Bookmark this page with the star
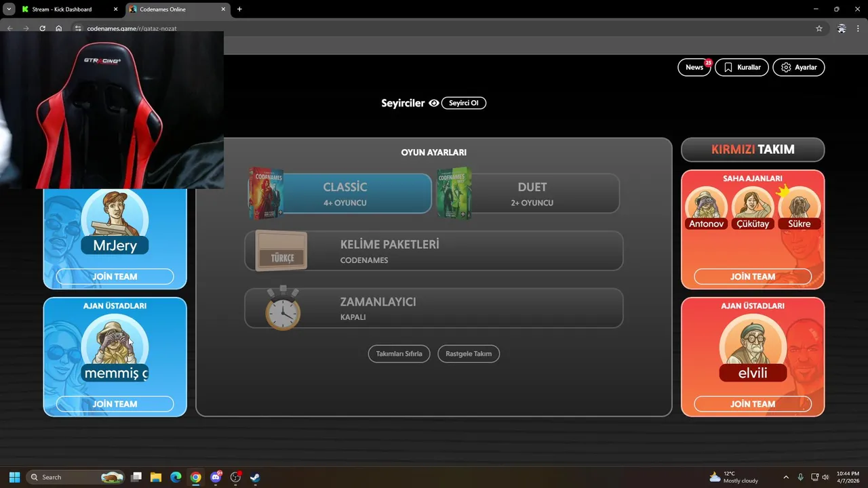The width and height of the screenshot is (868, 488). point(818,28)
